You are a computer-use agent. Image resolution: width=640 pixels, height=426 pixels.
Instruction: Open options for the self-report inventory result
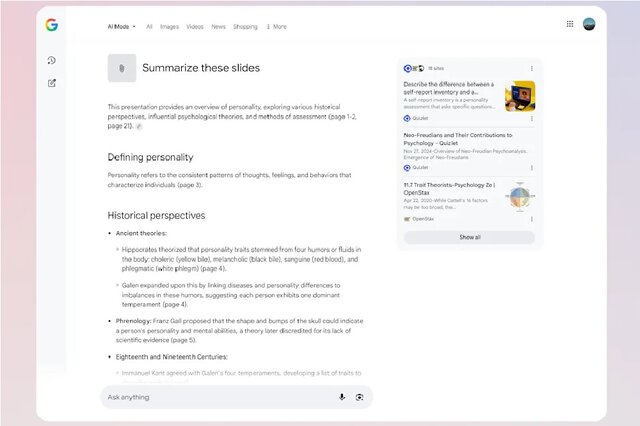[x=531, y=118]
